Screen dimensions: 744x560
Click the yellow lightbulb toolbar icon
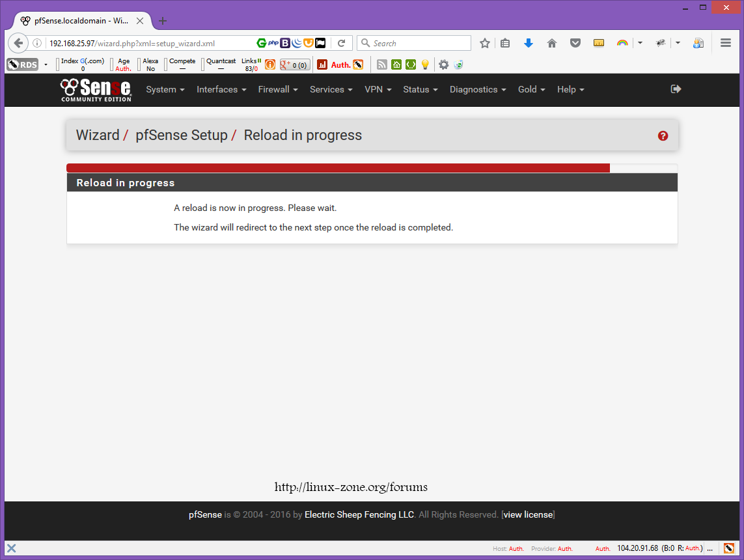[425, 64]
